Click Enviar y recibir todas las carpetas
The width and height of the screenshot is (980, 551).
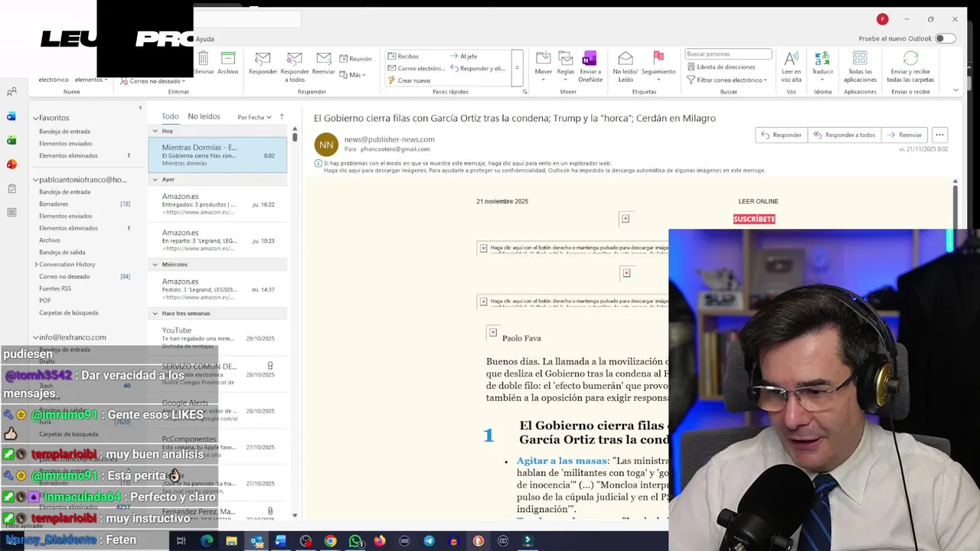pyautogui.click(x=910, y=67)
